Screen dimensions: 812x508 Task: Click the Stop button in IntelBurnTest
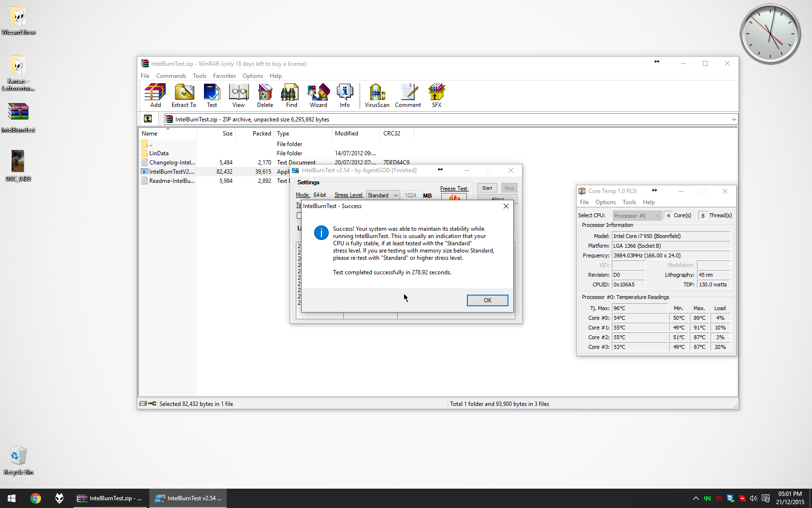click(x=509, y=188)
